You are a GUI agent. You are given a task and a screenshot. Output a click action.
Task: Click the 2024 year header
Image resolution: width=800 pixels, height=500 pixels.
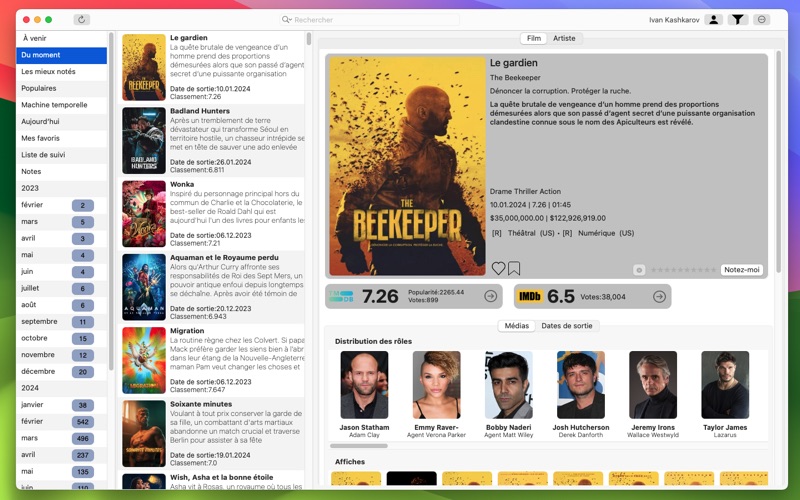click(x=61, y=388)
